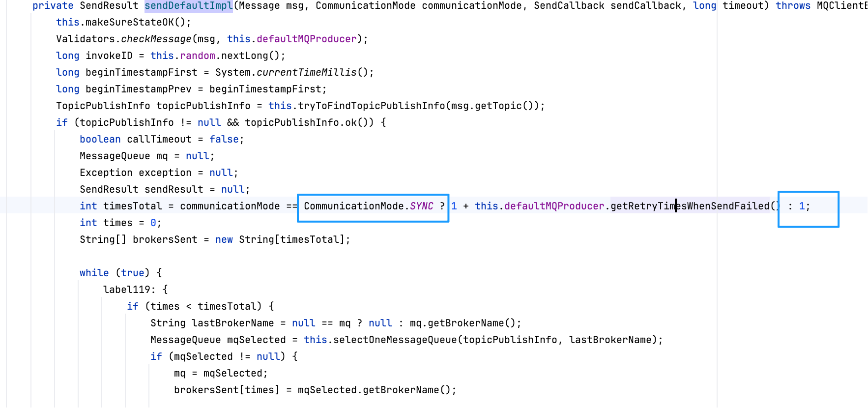868x408 pixels.
Task: Click currentTimeMillis in the beginTimestampFirst line
Action: pos(307,73)
